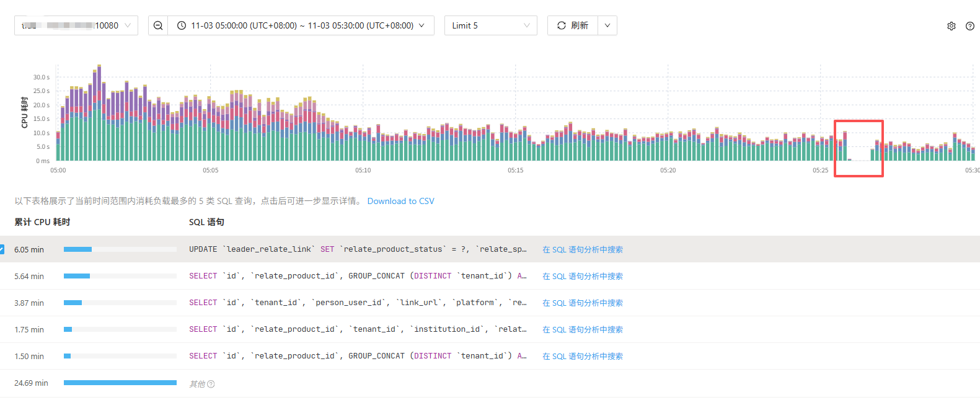Image resolution: width=980 pixels, height=405 pixels.
Task: Open the help question mark icon
Action: pos(969,26)
